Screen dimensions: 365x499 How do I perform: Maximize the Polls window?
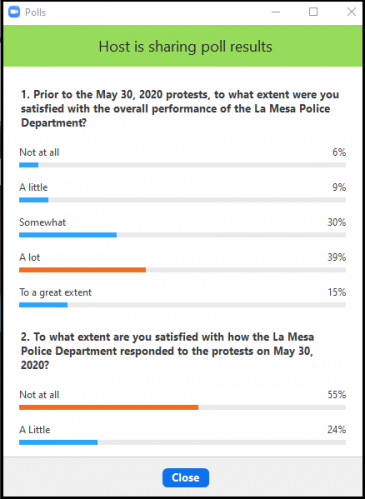[x=313, y=12]
